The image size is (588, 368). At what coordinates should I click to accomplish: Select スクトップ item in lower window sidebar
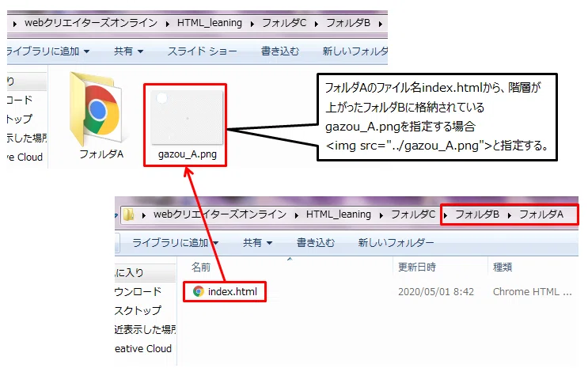138,310
